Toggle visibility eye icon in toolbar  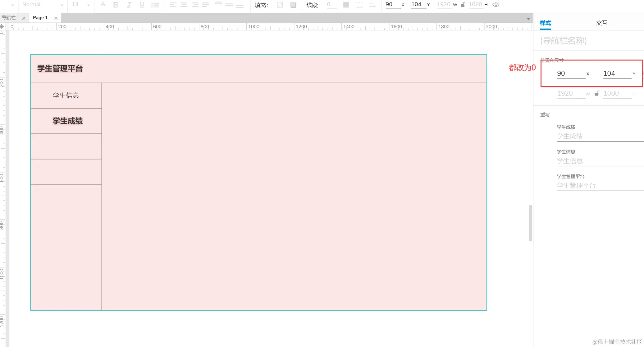tap(496, 5)
